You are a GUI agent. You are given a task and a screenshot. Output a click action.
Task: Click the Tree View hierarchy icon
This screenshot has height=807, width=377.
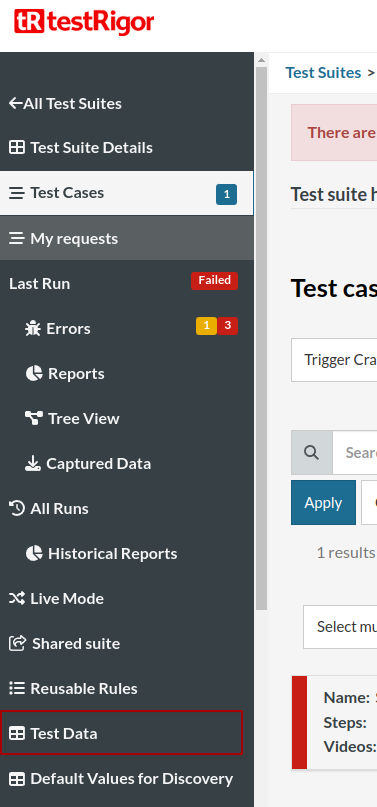pos(33,418)
